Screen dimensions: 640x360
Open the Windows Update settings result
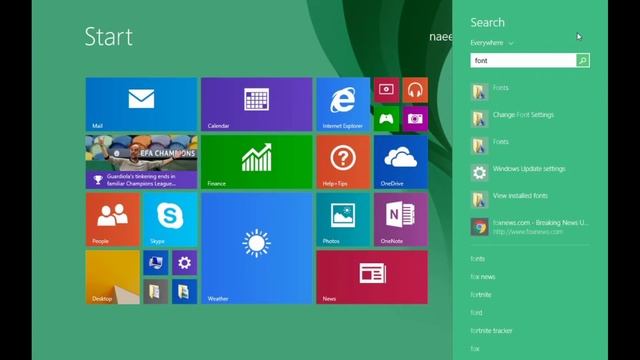(530, 173)
